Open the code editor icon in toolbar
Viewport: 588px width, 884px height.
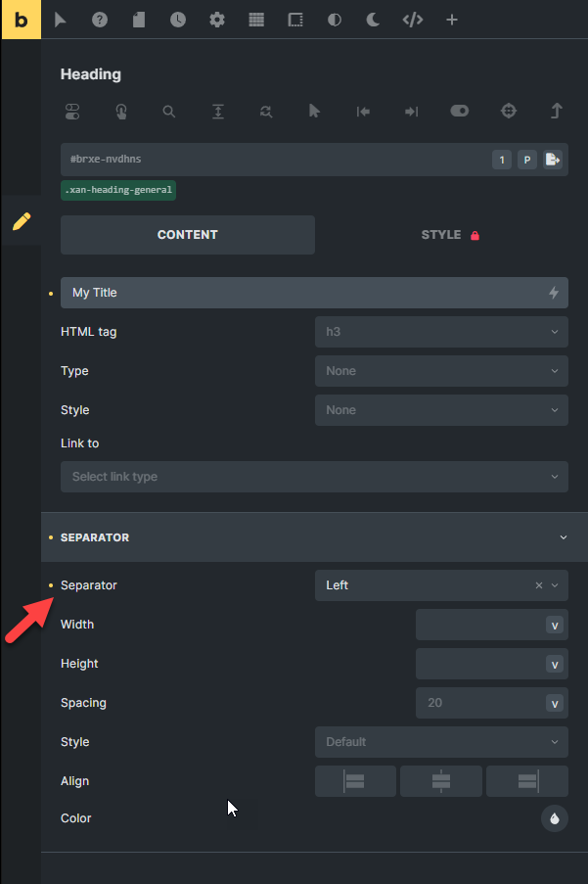[412, 20]
